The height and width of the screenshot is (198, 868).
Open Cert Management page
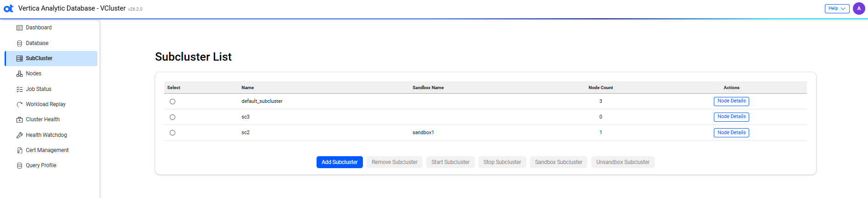[x=51, y=150]
